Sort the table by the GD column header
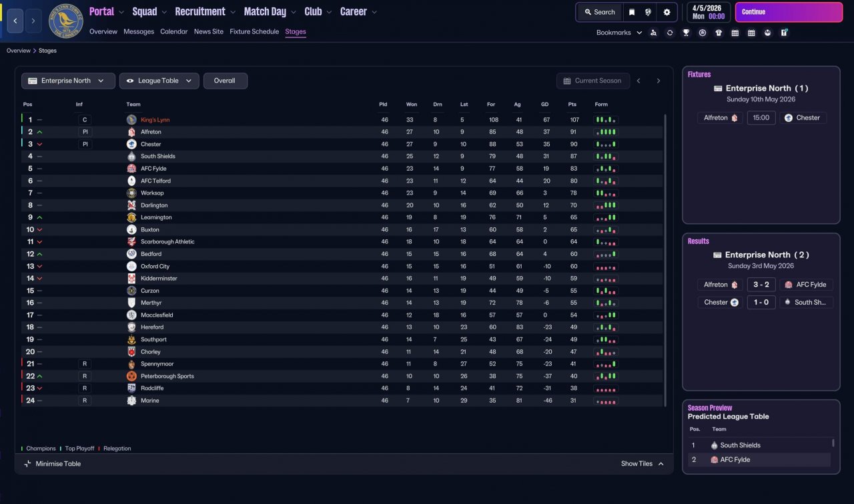Viewport: 854px width, 504px height. pos(545,105)
